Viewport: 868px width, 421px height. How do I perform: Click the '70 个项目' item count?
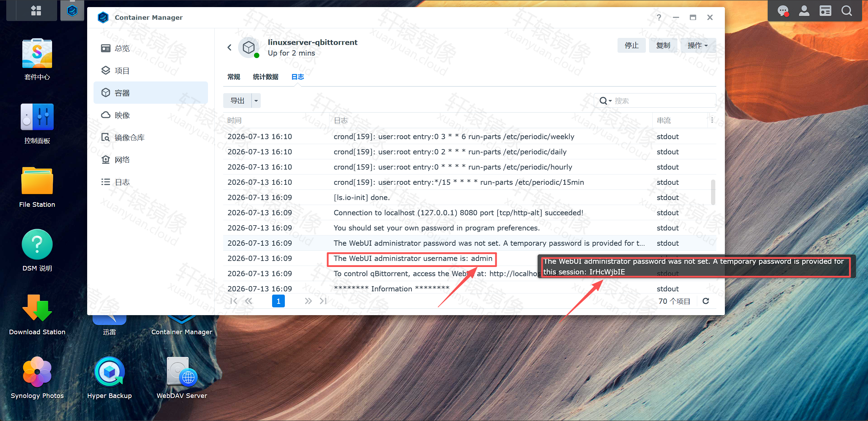pyautogui.click(x=674, y=301)
